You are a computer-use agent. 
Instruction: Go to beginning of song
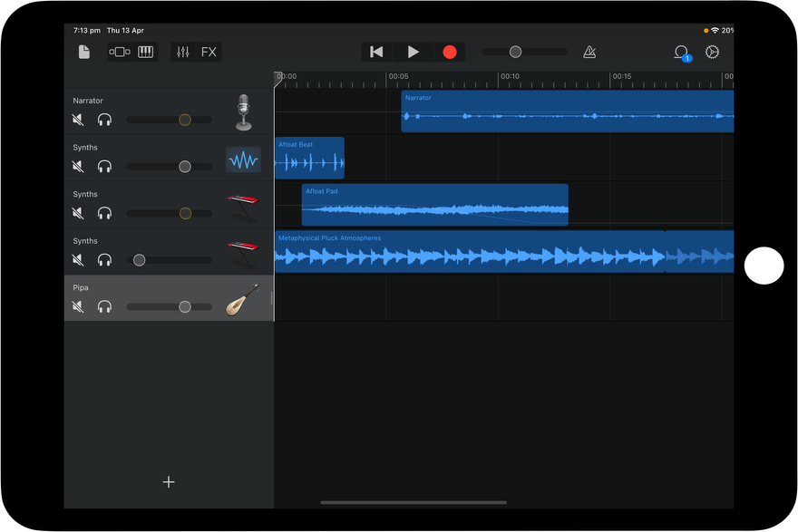click(376, 52)
